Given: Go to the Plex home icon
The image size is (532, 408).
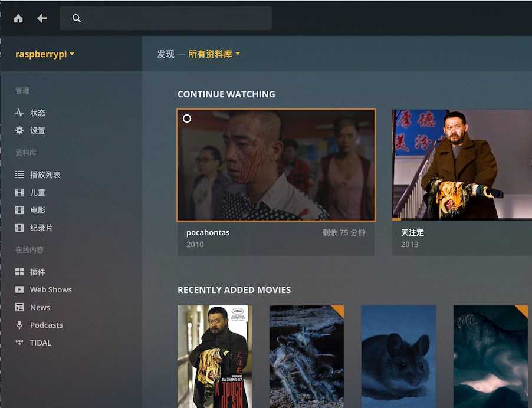Looking at the screenshot, I should [x=18, y=18].
